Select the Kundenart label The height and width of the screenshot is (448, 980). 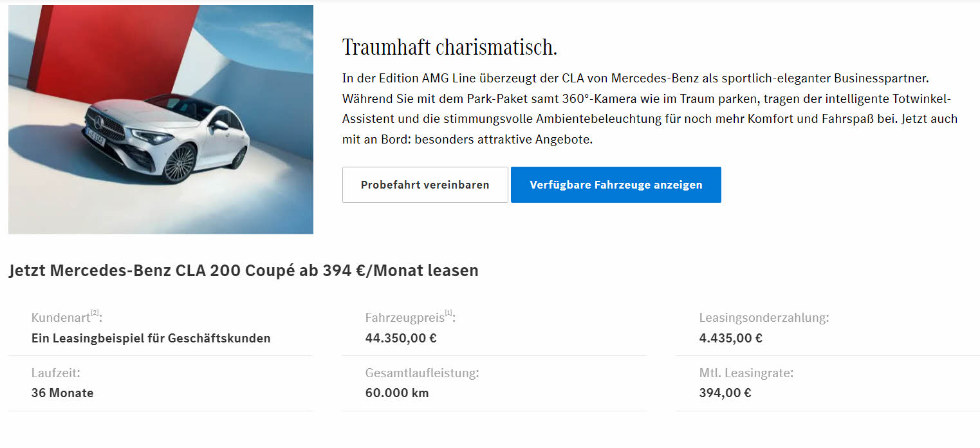(60, 318)
